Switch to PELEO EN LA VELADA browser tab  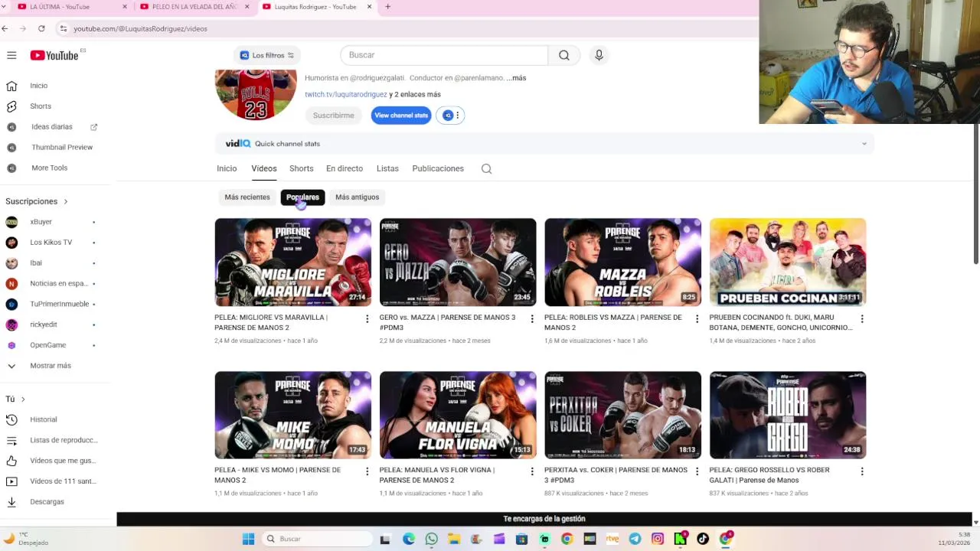coord(195,7)
